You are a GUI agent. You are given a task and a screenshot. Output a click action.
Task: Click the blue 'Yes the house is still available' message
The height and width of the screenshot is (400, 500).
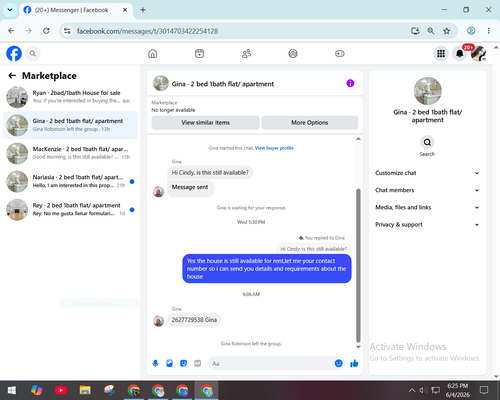[x=267, y=269]
